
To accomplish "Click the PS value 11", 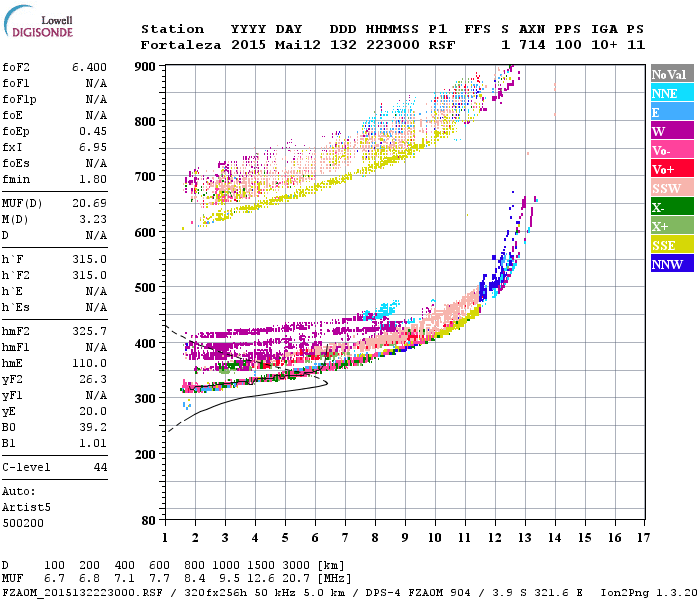I will 636,45.
